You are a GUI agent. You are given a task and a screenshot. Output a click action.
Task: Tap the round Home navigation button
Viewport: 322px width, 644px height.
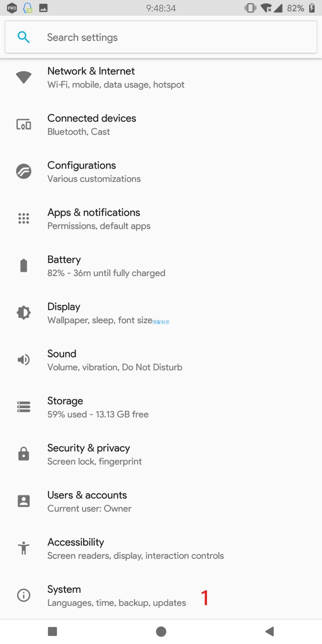click(x=161, y=632)
